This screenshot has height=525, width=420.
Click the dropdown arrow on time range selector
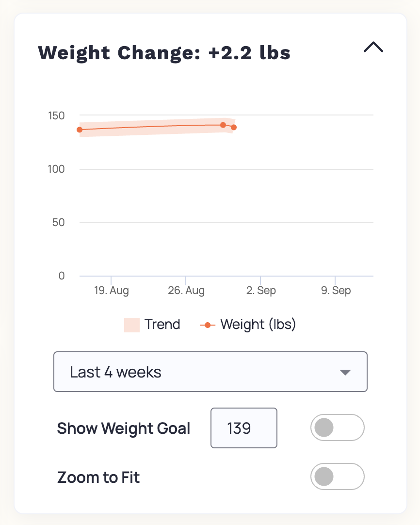point(345,372)
